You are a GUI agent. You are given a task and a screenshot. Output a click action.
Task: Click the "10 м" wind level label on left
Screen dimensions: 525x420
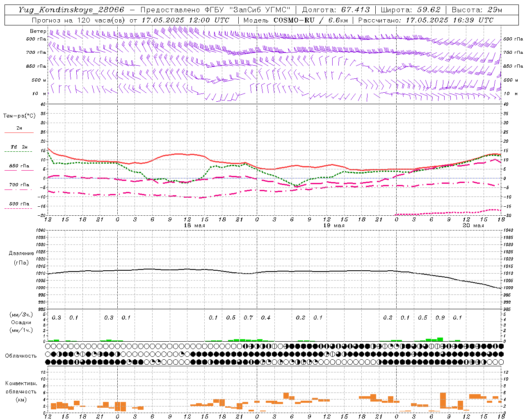tap(39, 94)
